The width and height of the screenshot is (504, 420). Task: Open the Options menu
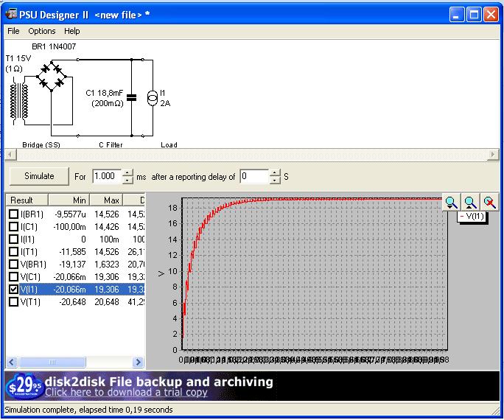click(x=42, y=32)
